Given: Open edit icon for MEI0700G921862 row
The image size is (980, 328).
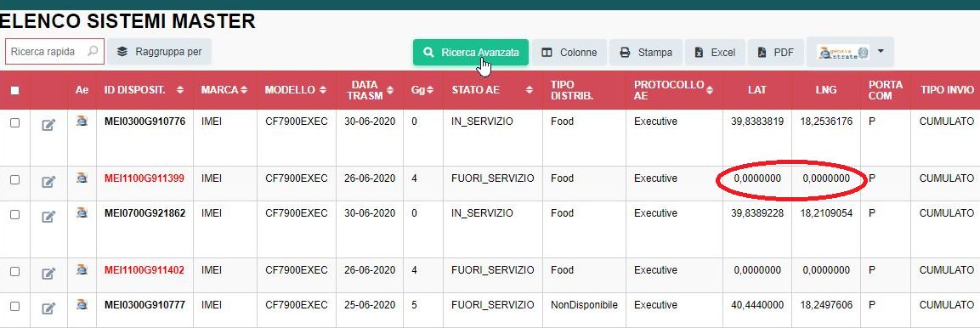Looking at the screenshot, I should pyautogui.click(x=48, y=217).
